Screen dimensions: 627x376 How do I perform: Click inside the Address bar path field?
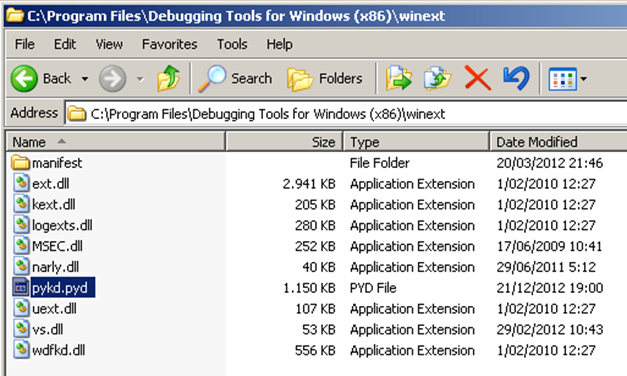(x=346, y=114)
